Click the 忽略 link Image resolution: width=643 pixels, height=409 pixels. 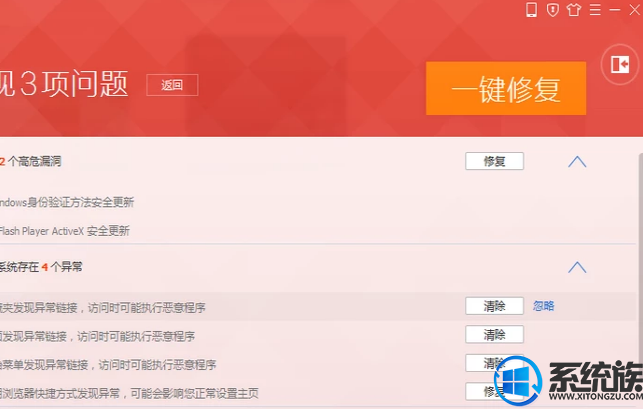click(543, 306)
